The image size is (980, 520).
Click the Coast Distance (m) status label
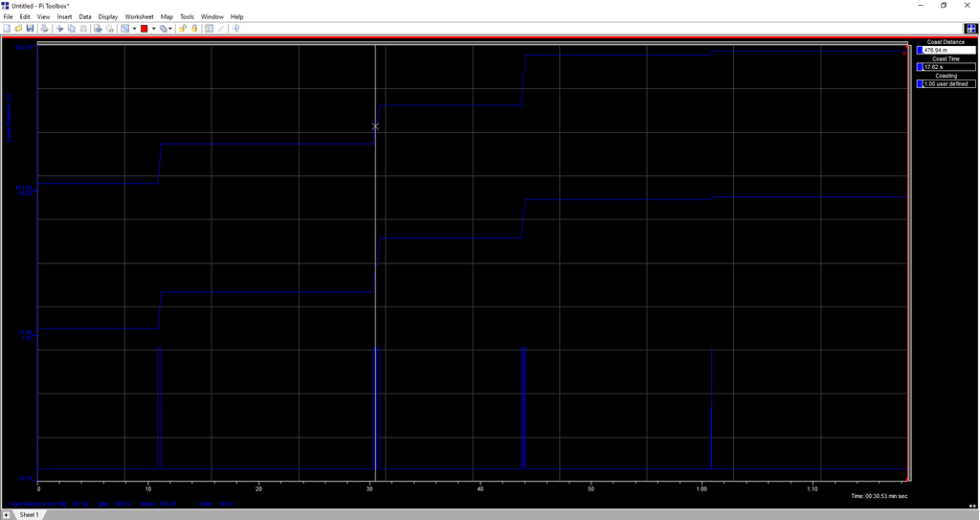[33, 504]
